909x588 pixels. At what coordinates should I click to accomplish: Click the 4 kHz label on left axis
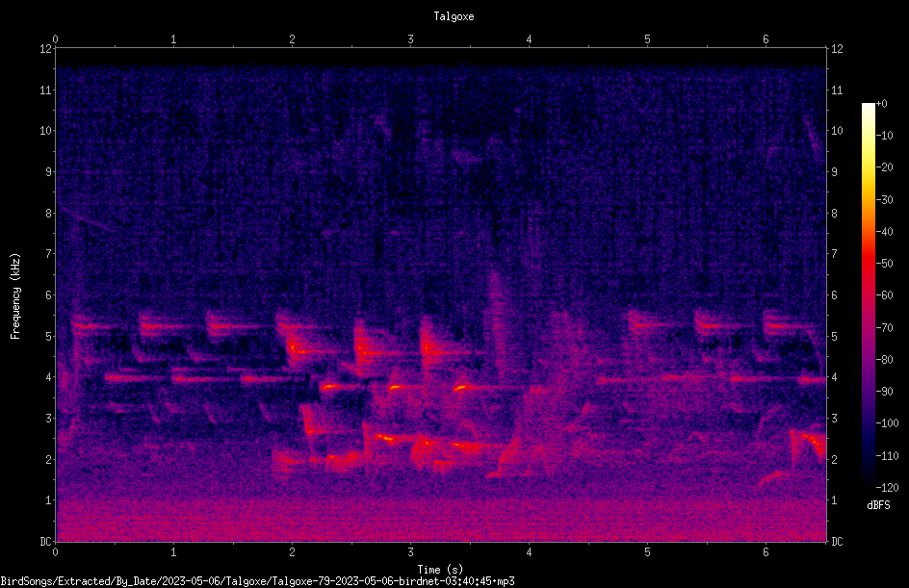[49, 377]
